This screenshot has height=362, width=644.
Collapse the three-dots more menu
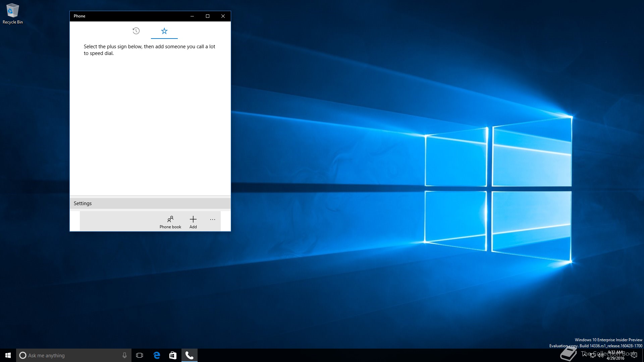(x=213, y=220)
